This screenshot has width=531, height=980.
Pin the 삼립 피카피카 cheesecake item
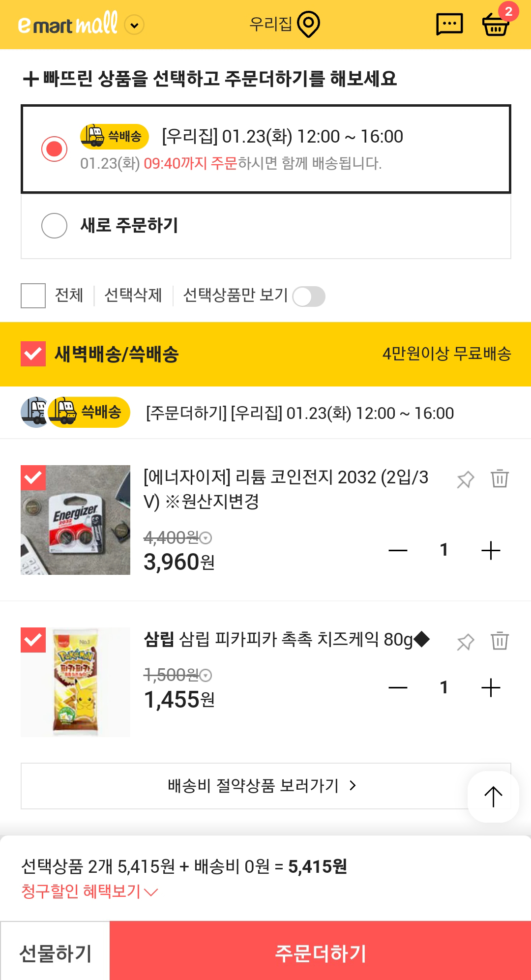465,642
